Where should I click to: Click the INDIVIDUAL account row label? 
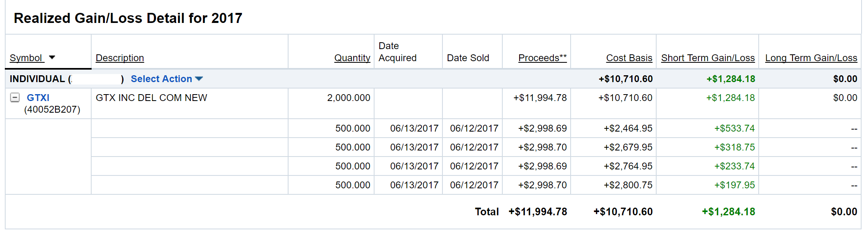tap(37, 79)
